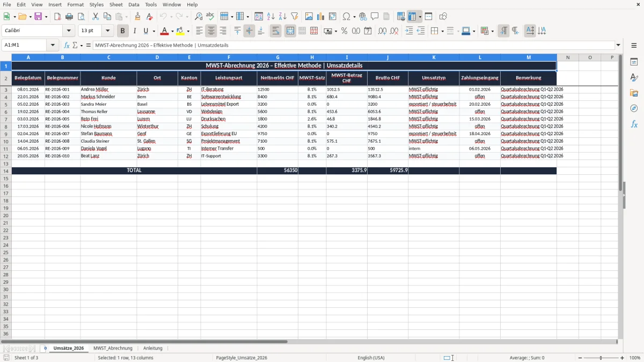Expand the Name Box dropdown

tap(53, 46)
